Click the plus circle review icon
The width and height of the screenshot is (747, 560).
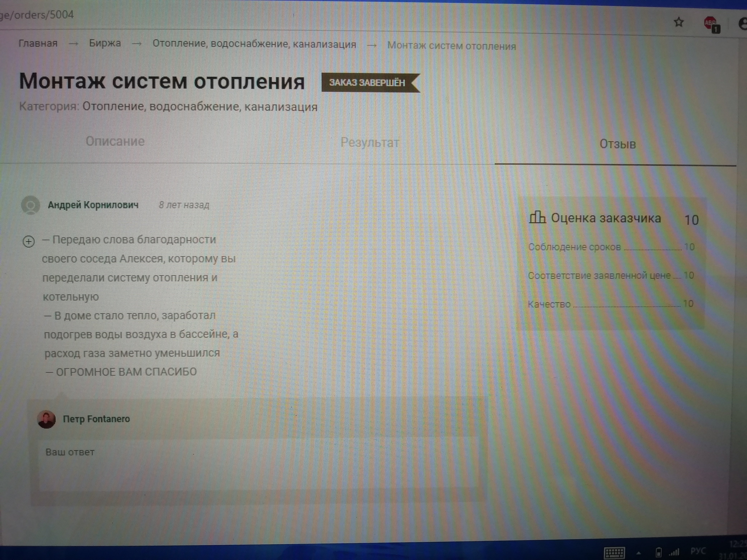point(29,241)
